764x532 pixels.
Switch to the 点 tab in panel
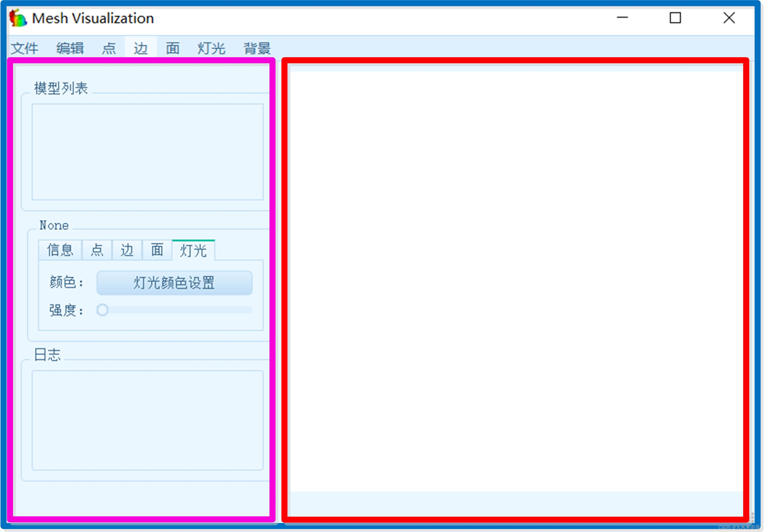[x=97, y=250]
